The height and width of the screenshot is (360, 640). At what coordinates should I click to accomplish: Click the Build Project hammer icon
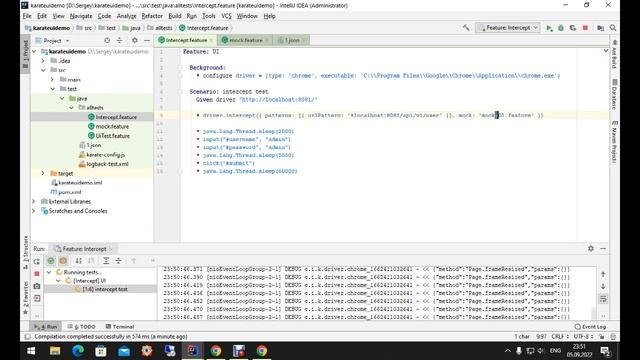click(466, 28)
